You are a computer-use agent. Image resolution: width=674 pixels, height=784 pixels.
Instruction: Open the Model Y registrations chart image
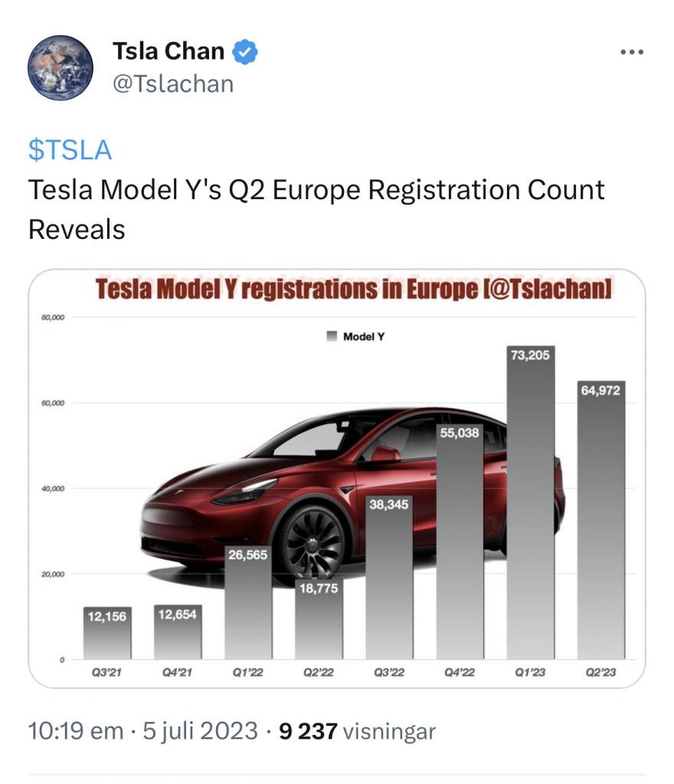[336, 479]
